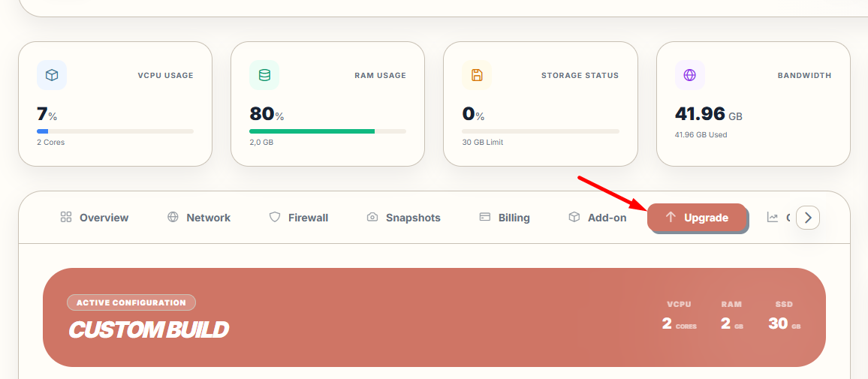Click the storage status floppy disk icon
Image resolution: width=868 pixels, height=379 pixels.
[478, 75]
